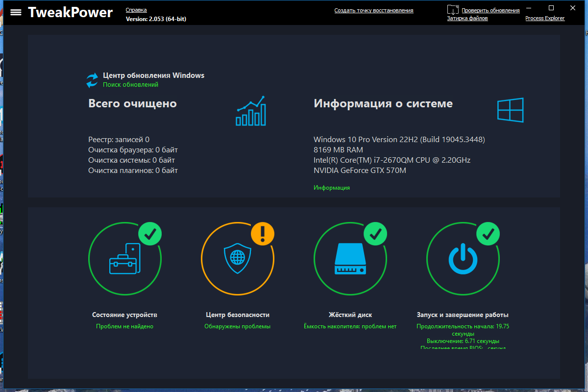Open the hamburger menu
The image size is (588, 392).
pos(16,12)
